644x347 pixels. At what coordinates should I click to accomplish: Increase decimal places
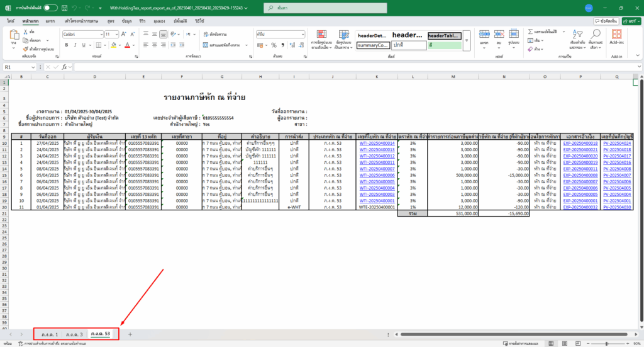click(292, 45)
